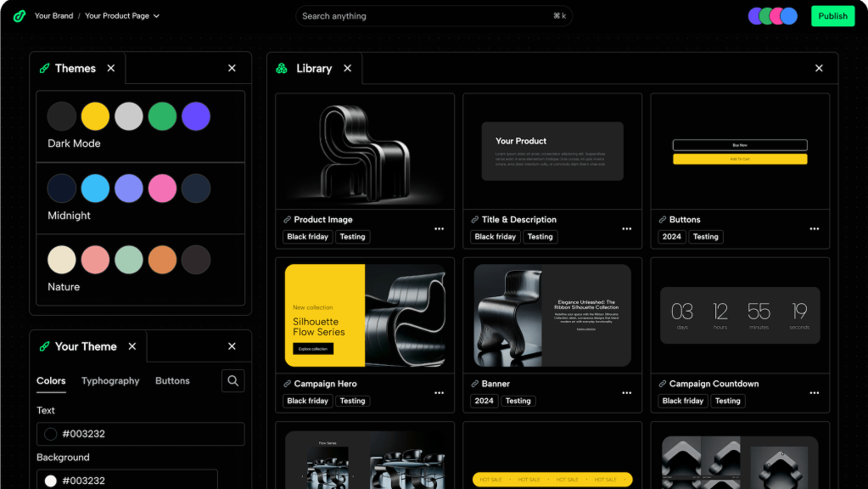
Task: Open three-dot menu for Buttons card
Action: click(814, 228)
